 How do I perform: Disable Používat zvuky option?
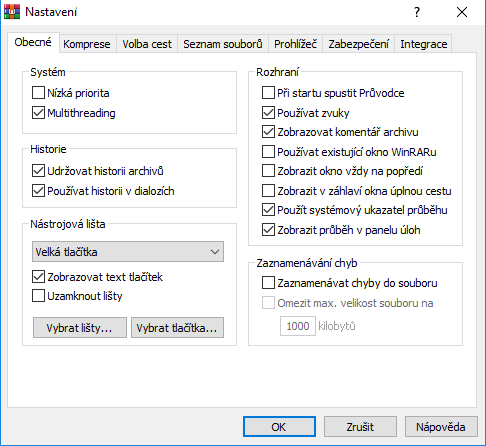click(268, 113)
